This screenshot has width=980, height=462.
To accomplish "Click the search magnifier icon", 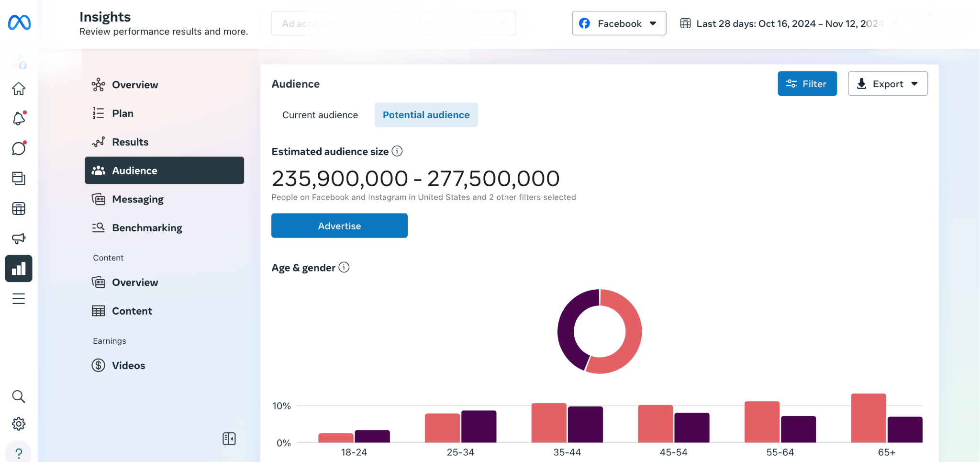I will (x=19, y=396).
